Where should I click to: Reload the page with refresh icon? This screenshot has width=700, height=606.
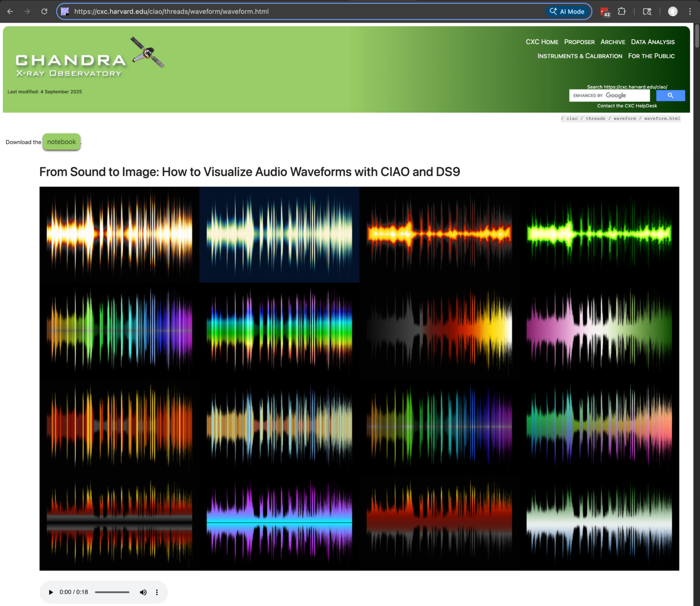tap(44, 12)
